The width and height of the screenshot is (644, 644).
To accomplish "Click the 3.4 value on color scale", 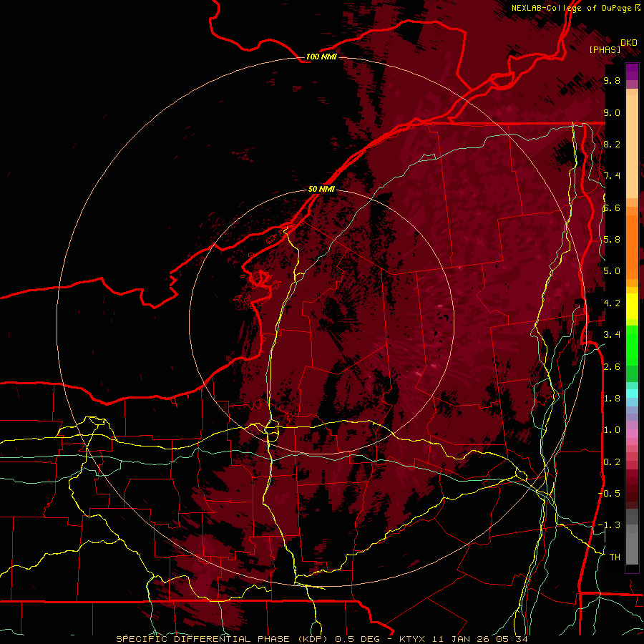I will (612, 335).
